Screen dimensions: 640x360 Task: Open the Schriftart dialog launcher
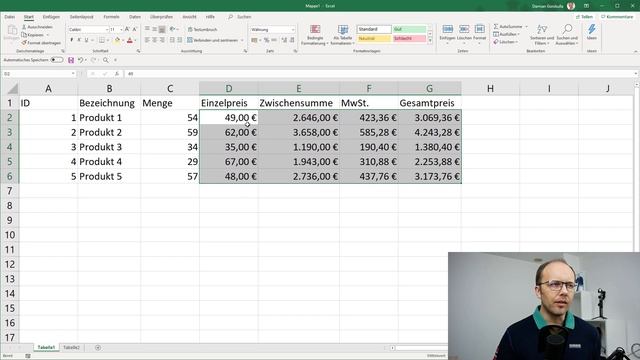pos(138,51)
